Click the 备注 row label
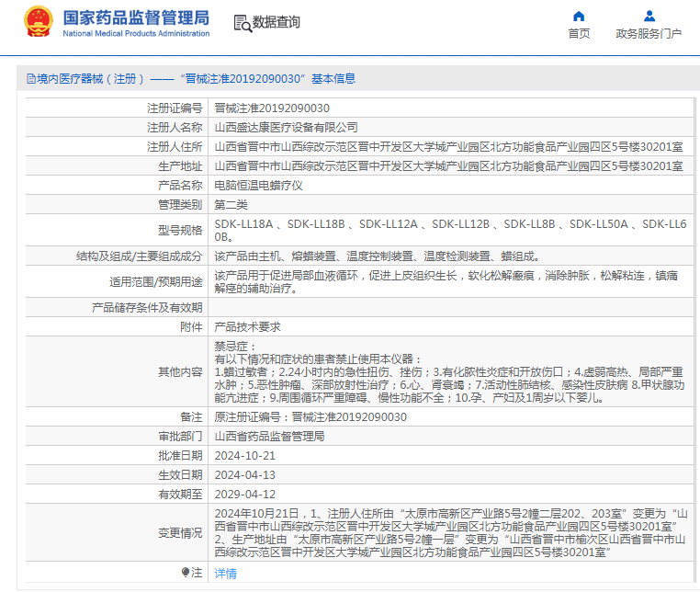The height and width of the screenshot is (592, 700). click(191, 416)
